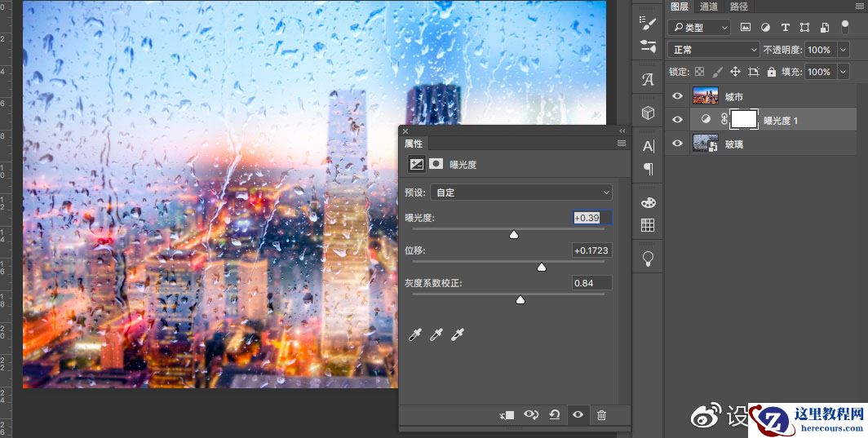This screenshot has width=868, height=438.
Task: Filter layers by shape layers icon
Action: tap(804, 27)
